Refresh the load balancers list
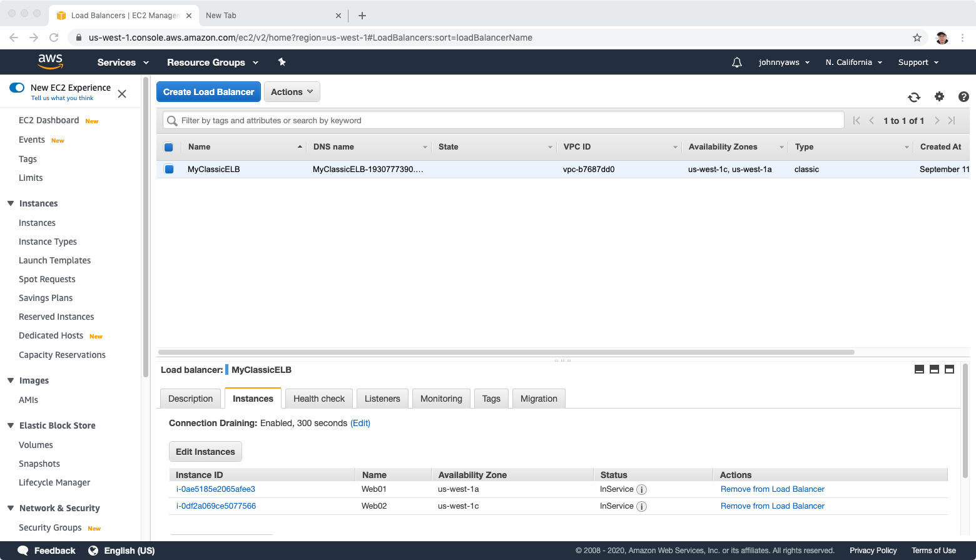The height and width of the screenshot is (560, 976). click(914, 97)
